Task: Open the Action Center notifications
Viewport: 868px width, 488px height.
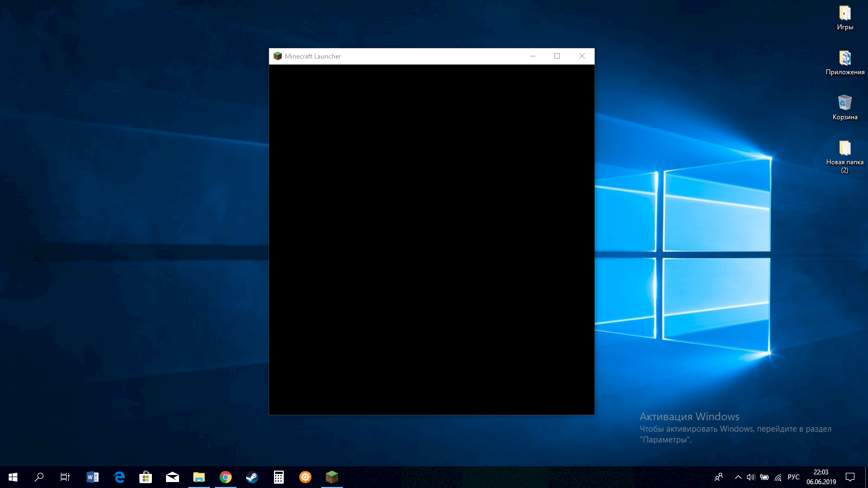Action: [x=850, y=477]
